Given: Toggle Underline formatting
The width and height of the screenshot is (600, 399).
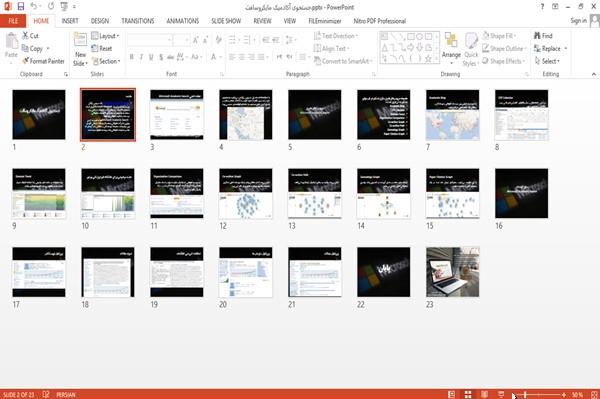Looking at the screenshot, I should coord(151,57).
